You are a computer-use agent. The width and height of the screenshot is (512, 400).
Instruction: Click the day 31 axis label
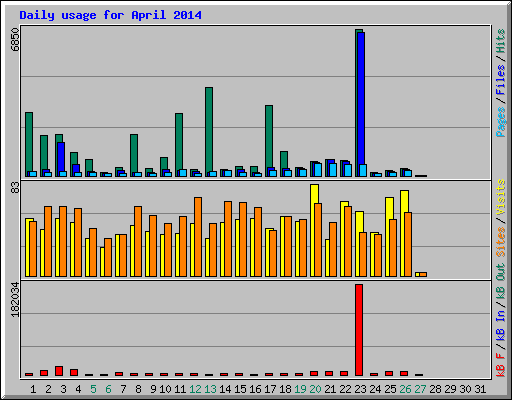[x=480, y=389]
